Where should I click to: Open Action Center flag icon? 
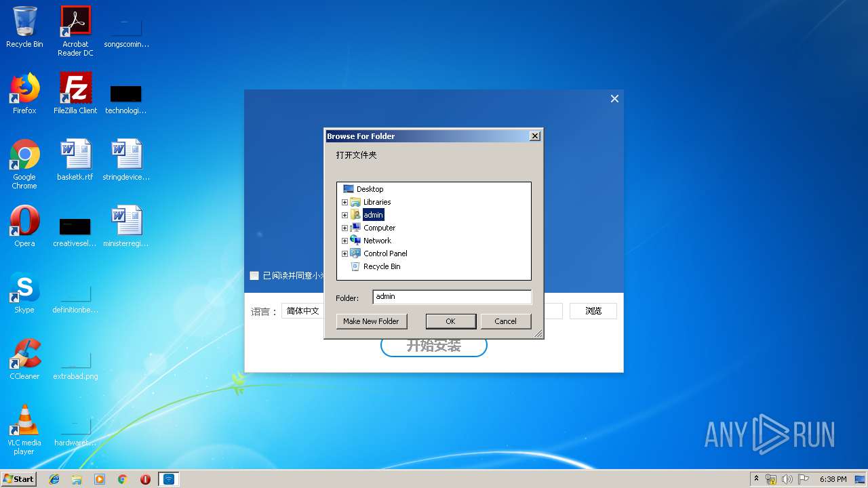click(804, 479)
